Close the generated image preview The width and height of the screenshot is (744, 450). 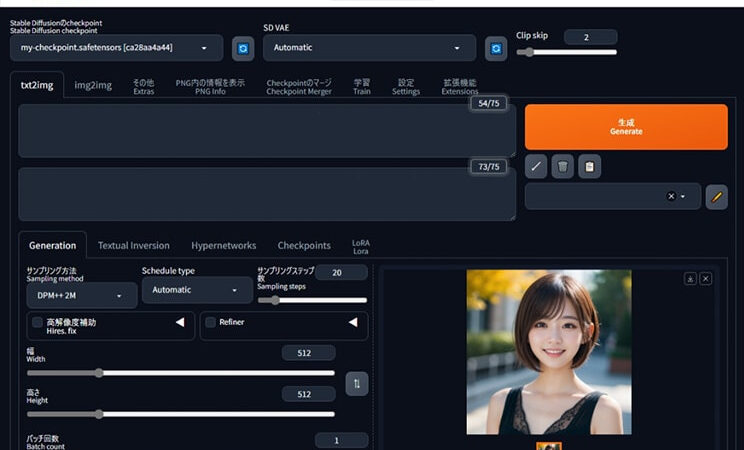(x=706, y=279)
